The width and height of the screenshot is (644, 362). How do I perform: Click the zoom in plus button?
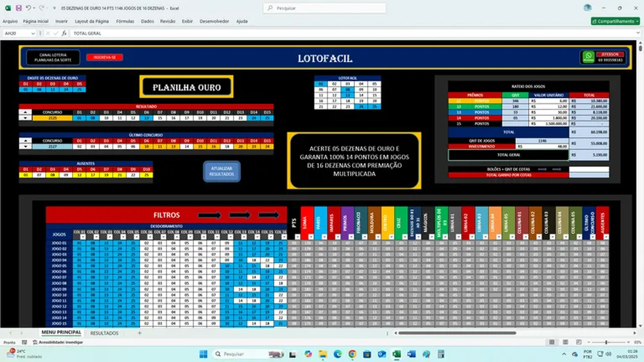point(629,342)
